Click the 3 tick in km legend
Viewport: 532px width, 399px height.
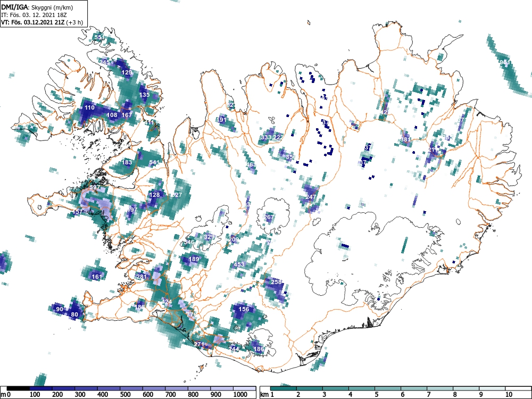click(325, 395)
